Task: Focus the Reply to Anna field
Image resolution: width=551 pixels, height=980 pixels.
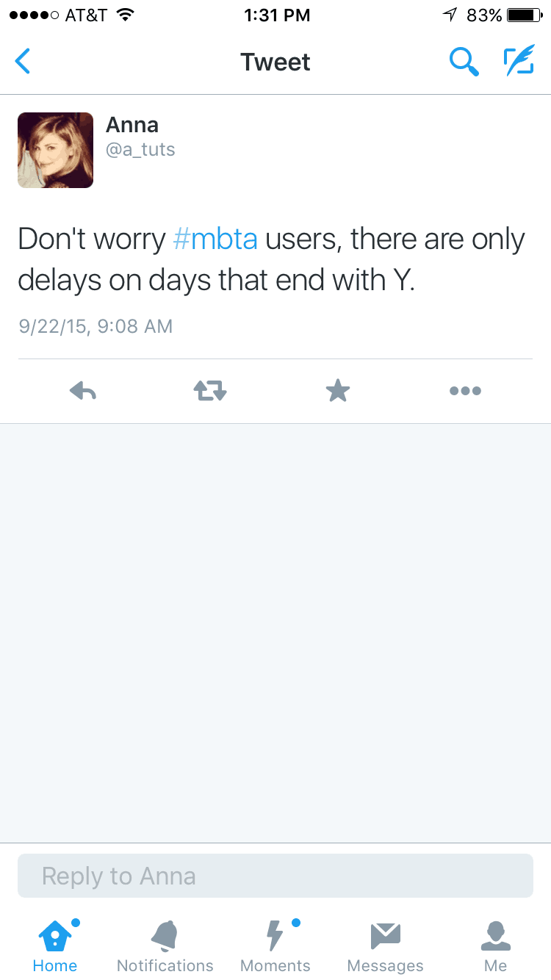Action: point(275,876)
